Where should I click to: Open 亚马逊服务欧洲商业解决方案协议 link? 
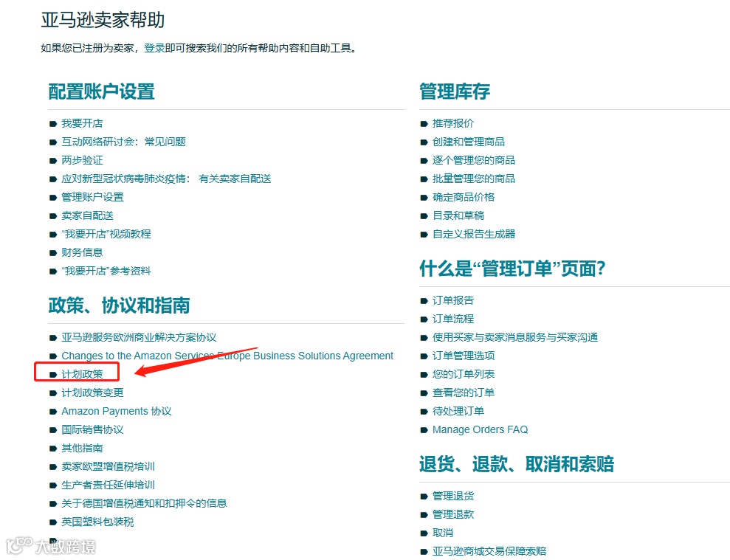click(x=139, y=337)
